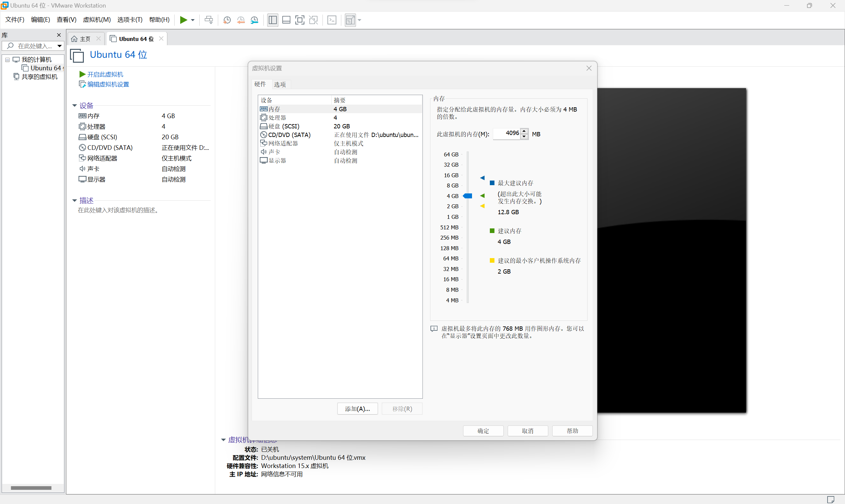
Task: Click the memory size up-arrow stepper
Action: pos(524,131)
